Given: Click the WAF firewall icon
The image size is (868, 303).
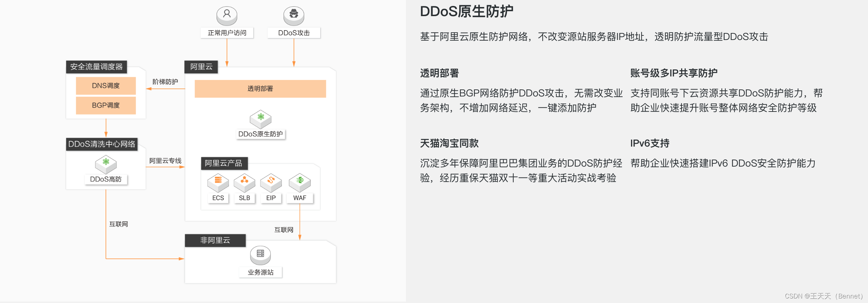Looking at the screenshot, I should tap(300, 182).
